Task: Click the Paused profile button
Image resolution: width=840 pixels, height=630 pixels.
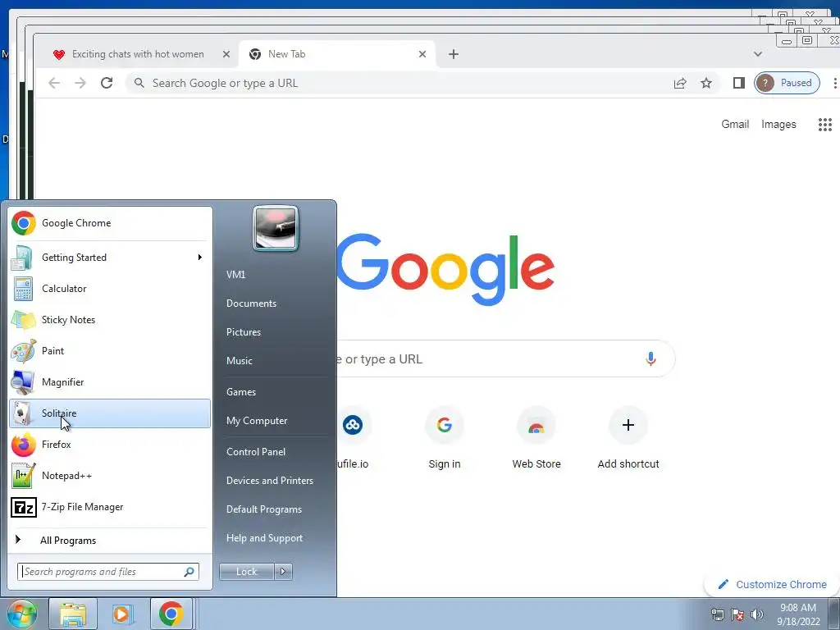Action: [x=787, y=83]
